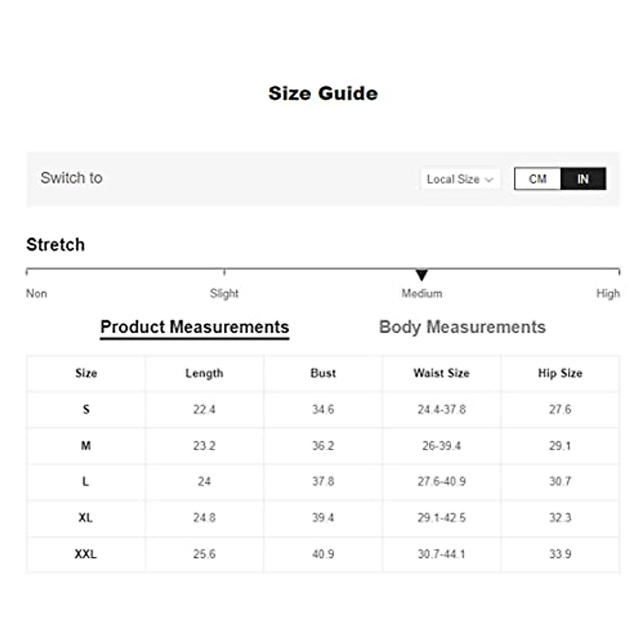Click the Bust column header
The image size is (644, 644).
323,373
